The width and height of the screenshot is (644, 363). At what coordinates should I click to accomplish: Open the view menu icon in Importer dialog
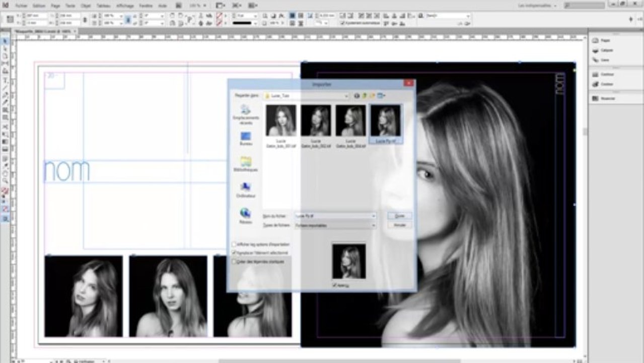tap(382, 95)
